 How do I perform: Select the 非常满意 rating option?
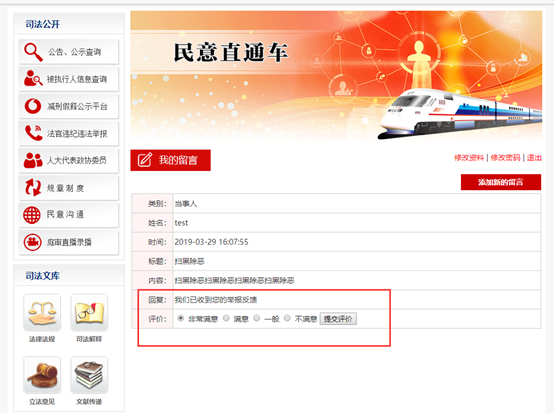(181, 318)
